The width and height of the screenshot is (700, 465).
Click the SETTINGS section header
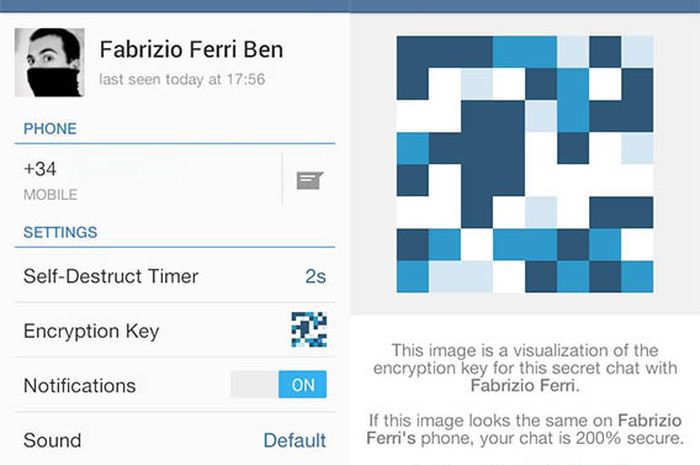[x=60, y=232]
